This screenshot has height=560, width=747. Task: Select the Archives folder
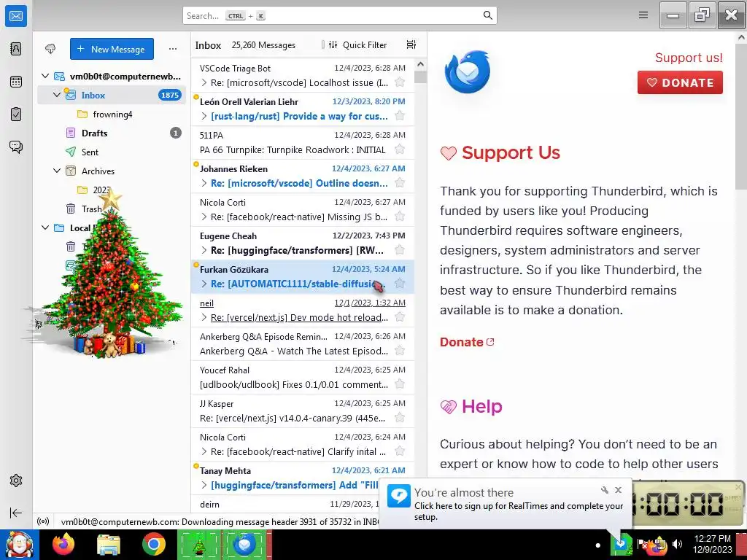click(x=112, y=171)
